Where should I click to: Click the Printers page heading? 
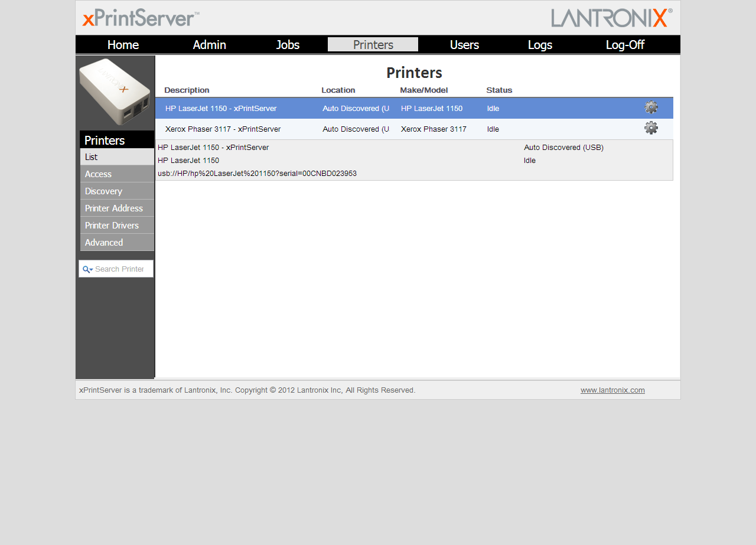click(x=414, y=73)
